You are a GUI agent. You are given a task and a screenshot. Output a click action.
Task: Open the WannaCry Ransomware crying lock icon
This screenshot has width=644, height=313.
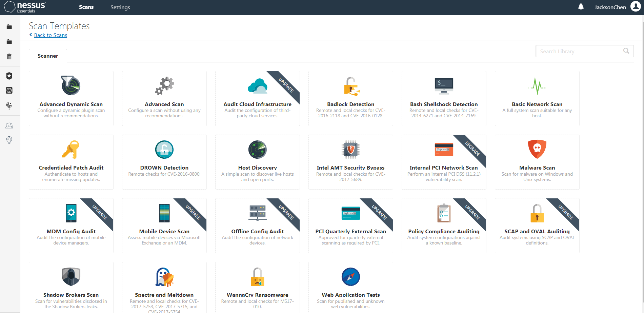[x=258, y=277]
